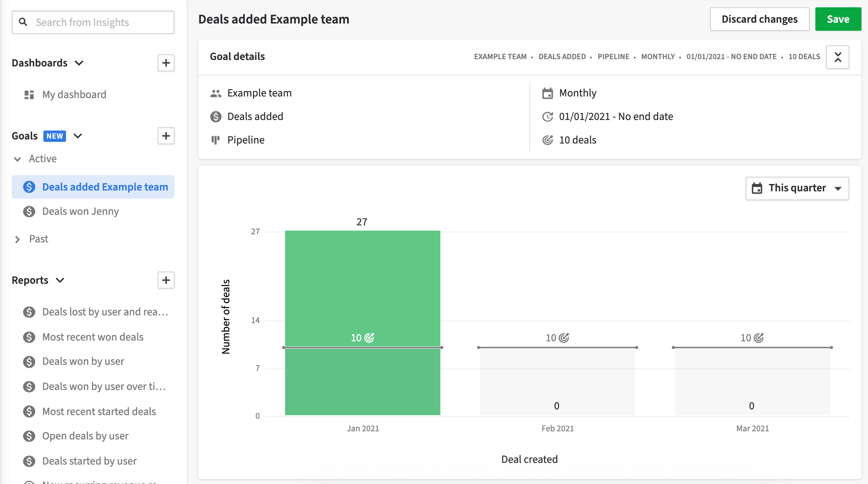Viewport: 868px width, 484px height.
Task: Click Discard changes
Action: tap(759, 19)
